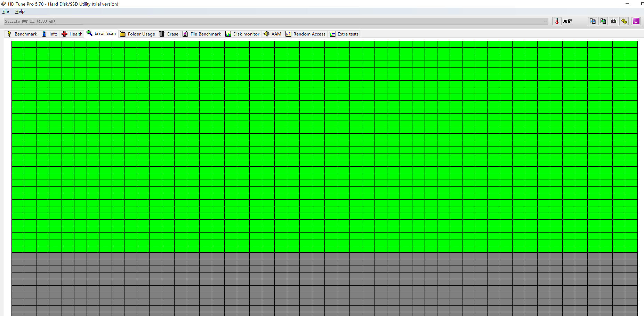Open the Erase tab
Image resolution: width=644 pixels, height=316 pixels.
pyautogui.click(x=169, y=34)
